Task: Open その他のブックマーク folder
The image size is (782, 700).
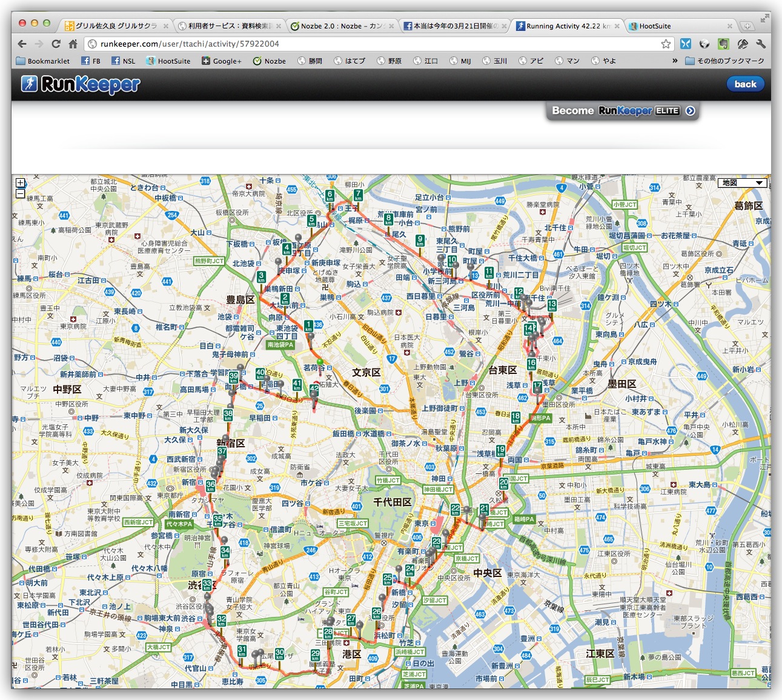Action: [724, 61]
